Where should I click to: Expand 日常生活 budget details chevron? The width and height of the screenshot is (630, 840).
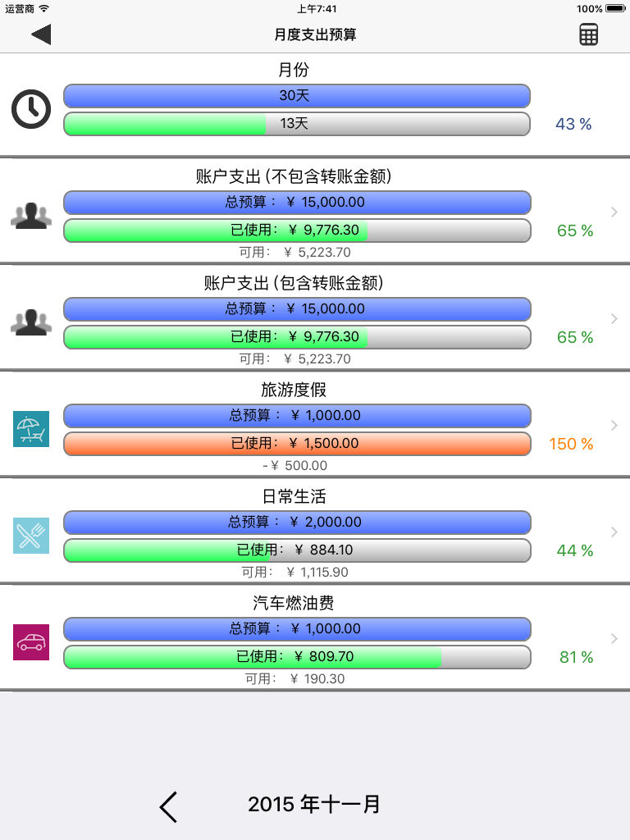(x=614, y=532)
